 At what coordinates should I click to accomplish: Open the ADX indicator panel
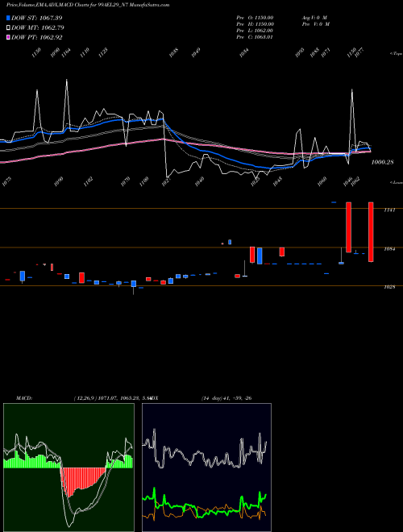(x=206, y=468)
